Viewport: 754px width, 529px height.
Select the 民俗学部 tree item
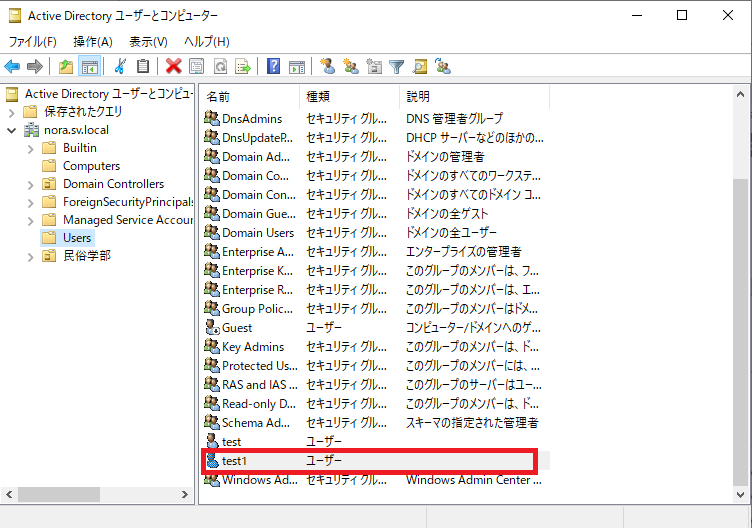87,256
